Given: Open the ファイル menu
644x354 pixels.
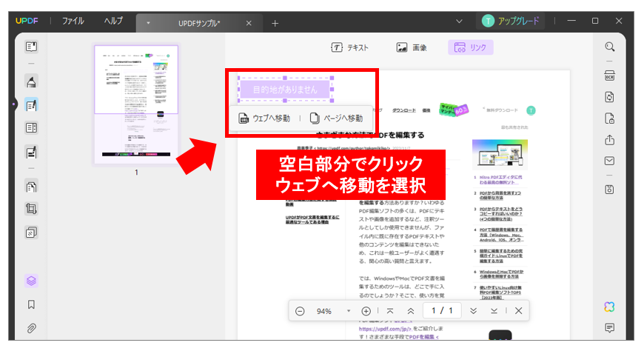Looking at the screenshot, I should [x=73, y=21].
